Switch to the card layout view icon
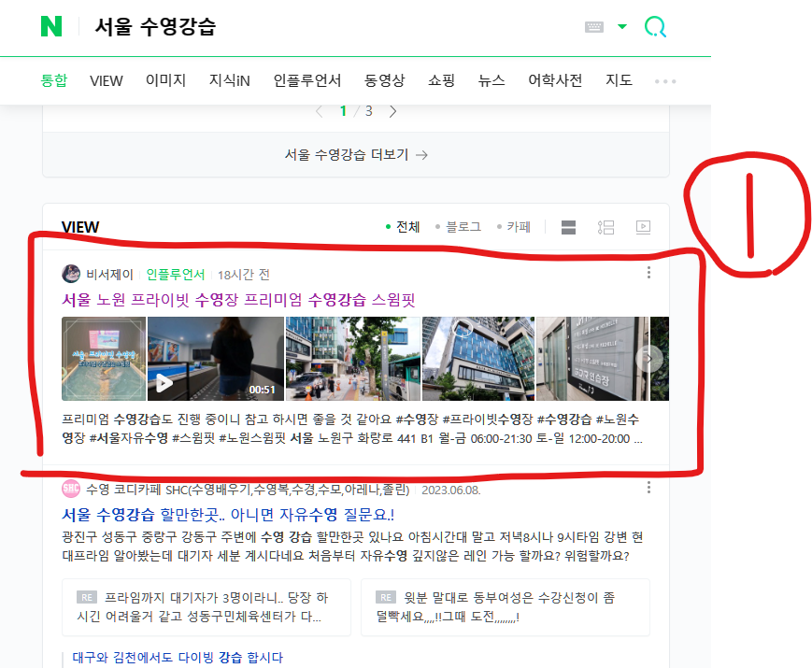Image resolution: width=812 pixels, height=668 pixels. point(569,227)
